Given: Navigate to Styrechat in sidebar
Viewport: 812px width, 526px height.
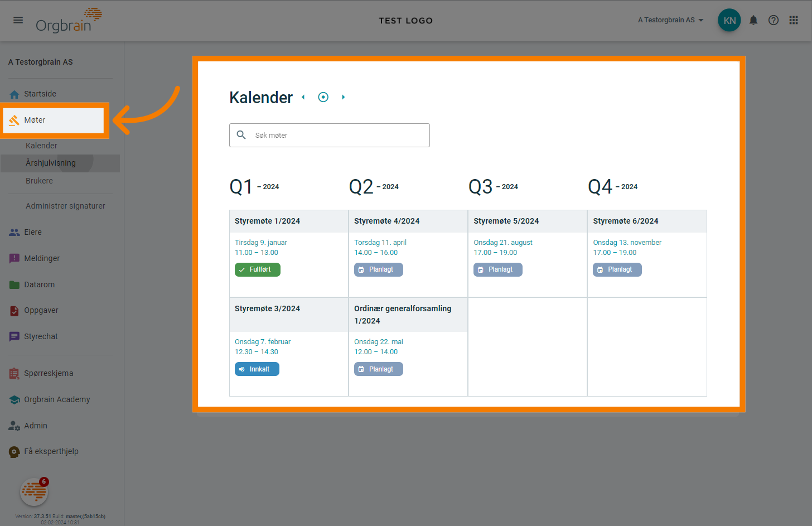Looking at the screenshot, I should (x=41, y=336).
